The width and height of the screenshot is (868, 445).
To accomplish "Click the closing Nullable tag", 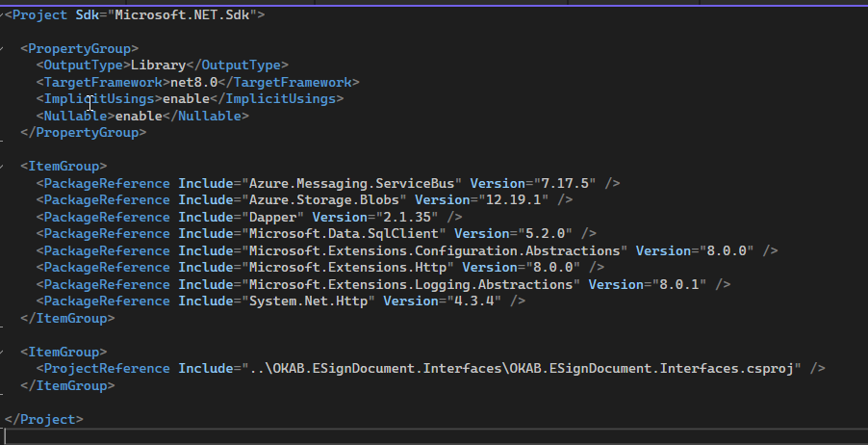I will (x=205, y=116).
